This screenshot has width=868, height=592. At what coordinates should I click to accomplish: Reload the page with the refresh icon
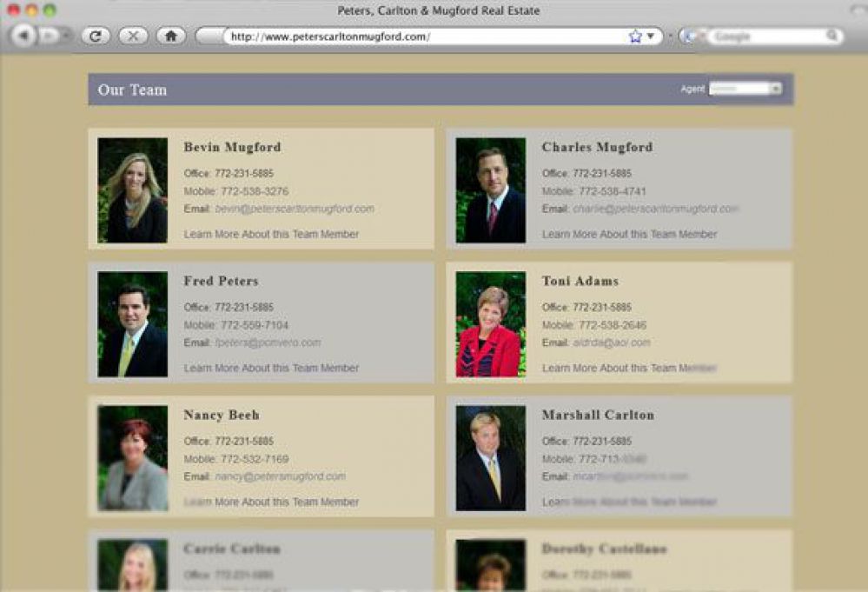point(96,36)
